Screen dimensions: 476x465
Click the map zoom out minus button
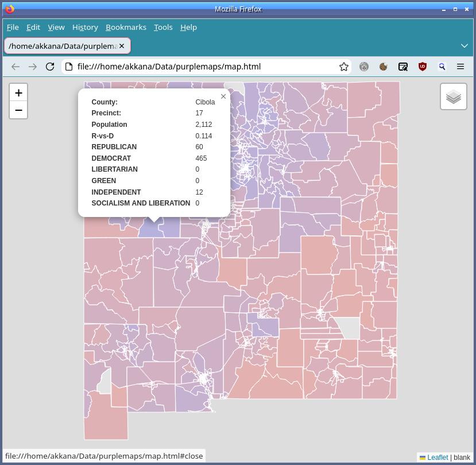pyautogui.click(x=18, y=110)
